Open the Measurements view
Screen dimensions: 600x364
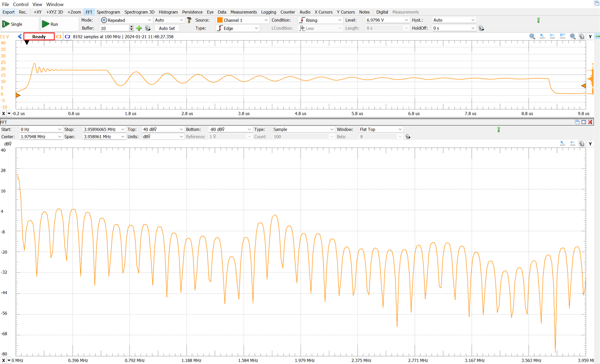pyautogui.click(x=243, y=12)
